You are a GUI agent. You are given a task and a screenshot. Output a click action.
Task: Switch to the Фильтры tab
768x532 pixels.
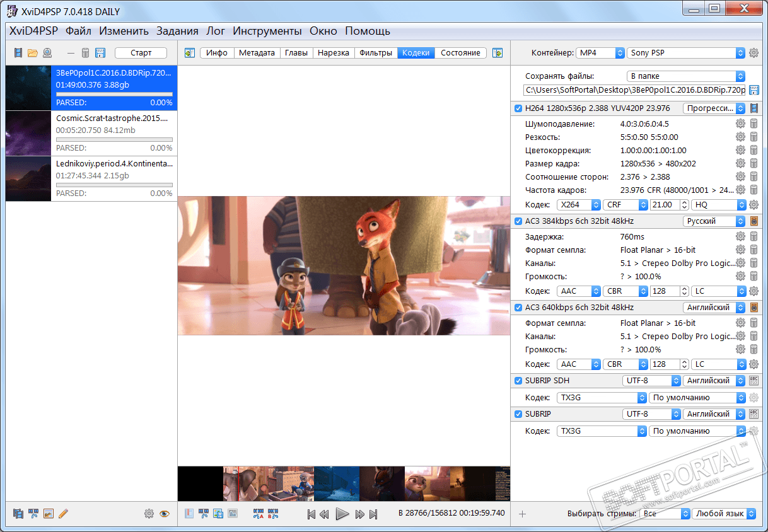pos(376,53)
